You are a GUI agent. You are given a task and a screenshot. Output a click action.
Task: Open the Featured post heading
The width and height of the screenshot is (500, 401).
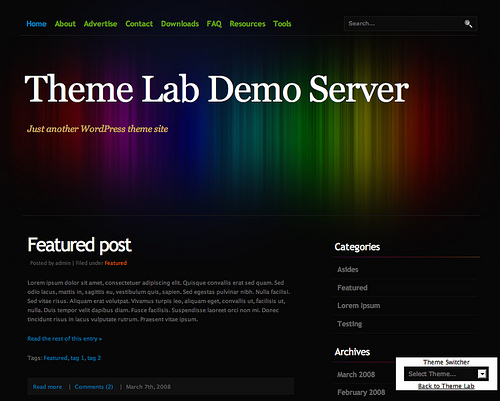tap(79, 245)
